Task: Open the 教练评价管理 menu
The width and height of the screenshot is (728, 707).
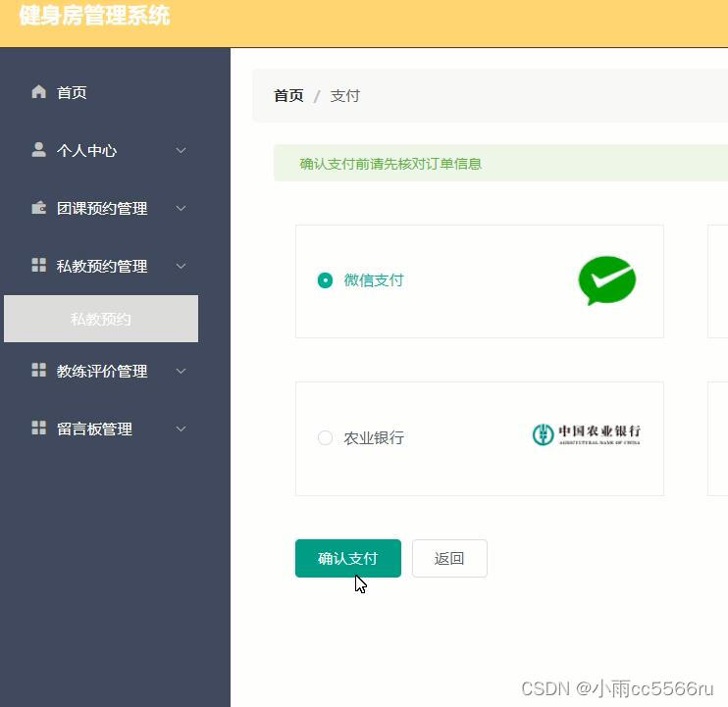Action: 101,371
